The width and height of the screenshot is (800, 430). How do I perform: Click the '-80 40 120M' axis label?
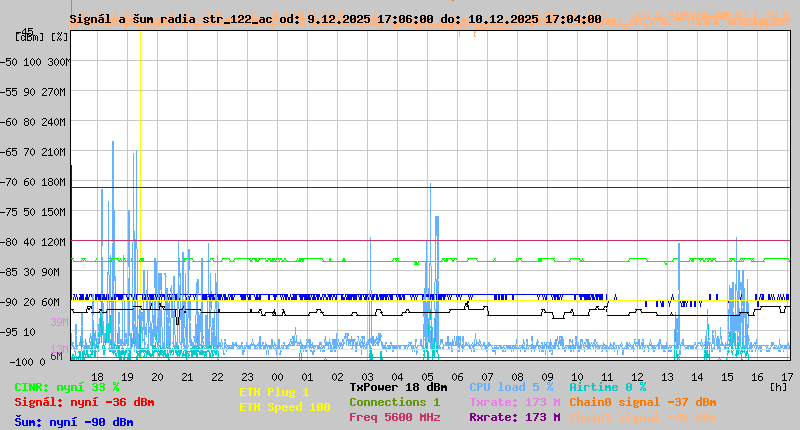click(x=33, y=242)
